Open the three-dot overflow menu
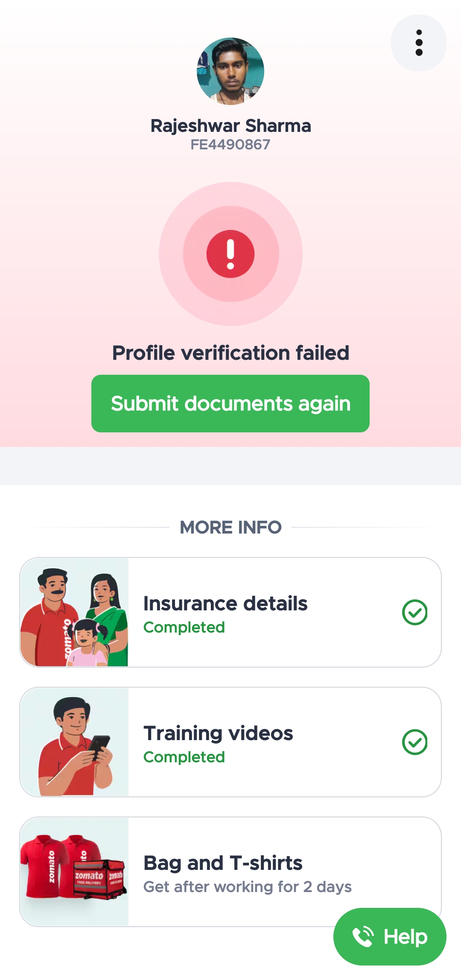The width and height of the screenshot is (461, 980). pyautogui.click(x=418, y=43)
